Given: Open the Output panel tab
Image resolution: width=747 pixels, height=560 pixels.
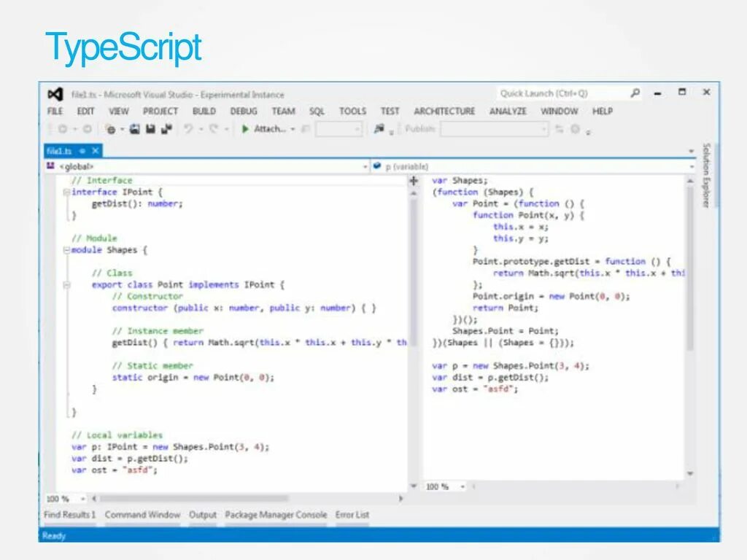Looking at the screenshot, I should click(x=203, y=515).
